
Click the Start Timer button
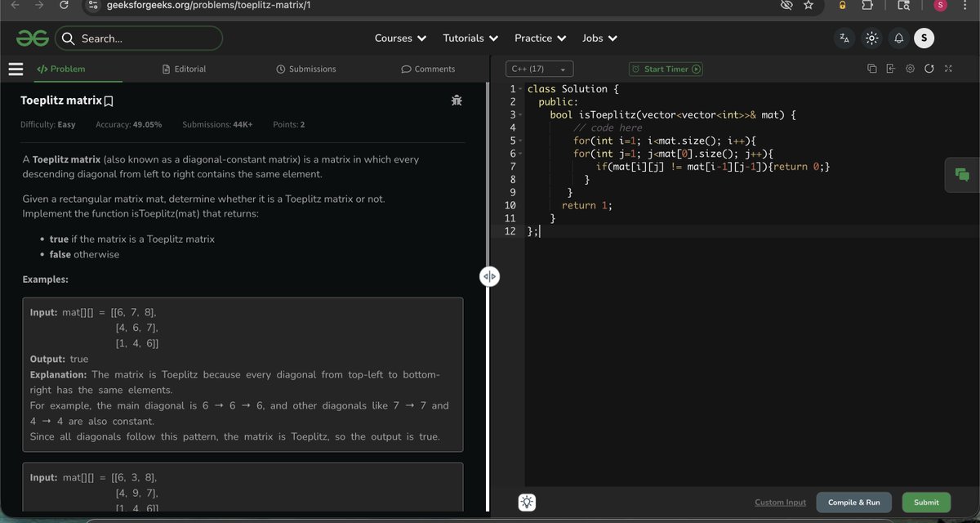pyautogui.click(x=666, y=69)
